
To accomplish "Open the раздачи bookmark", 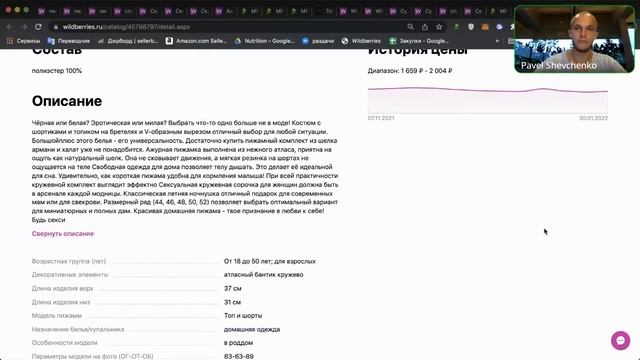I will (318, 41).
